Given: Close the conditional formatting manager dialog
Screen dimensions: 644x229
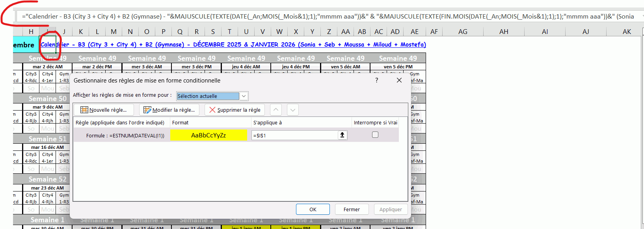Looking at the screenshot, I should point(399,80).
